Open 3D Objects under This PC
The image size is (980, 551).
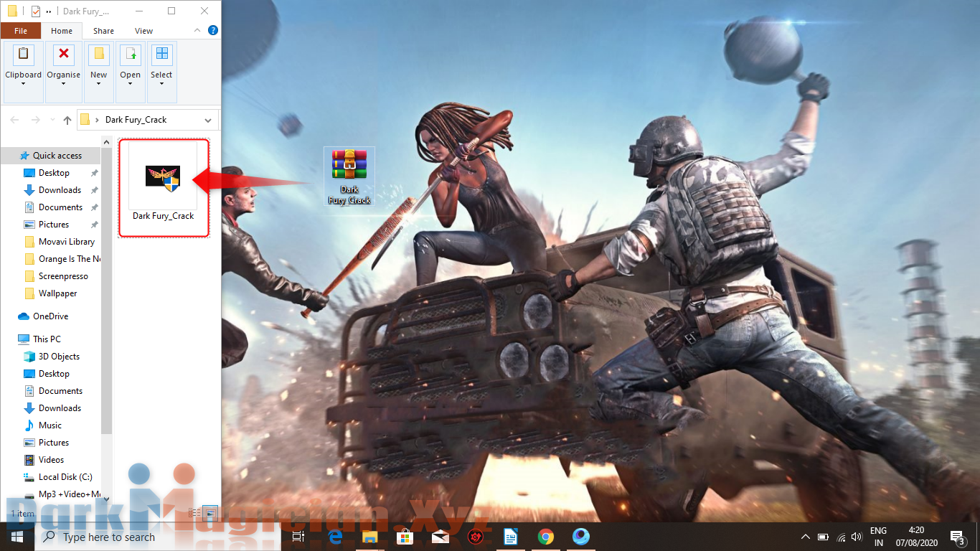(x=59, y=357)
